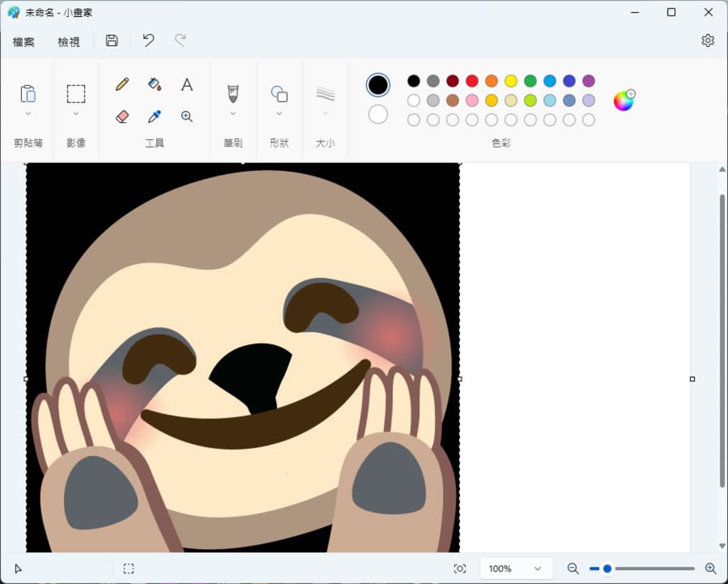Viewport: 728px width, 584px height.
Task: Click the line Size icon
Action: click(326, 93)
